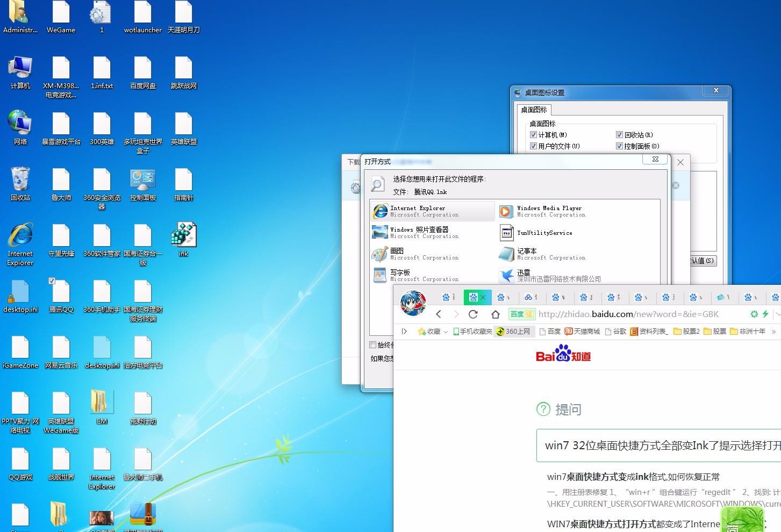Image resolution: width=781 pixels, height=532 pixels.
Task: Select the WeGame desktop shortcut
Action: pos(61,17)
